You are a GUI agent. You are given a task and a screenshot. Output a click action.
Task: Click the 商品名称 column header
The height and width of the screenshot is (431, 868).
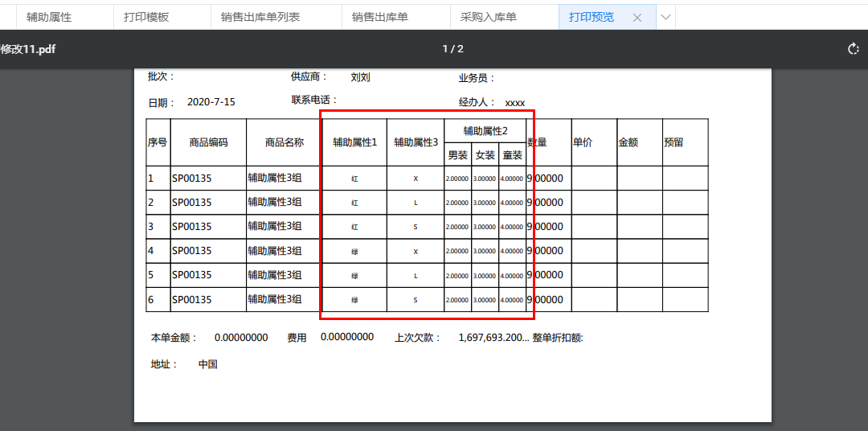pyautogui.click(x=284, y=142)
